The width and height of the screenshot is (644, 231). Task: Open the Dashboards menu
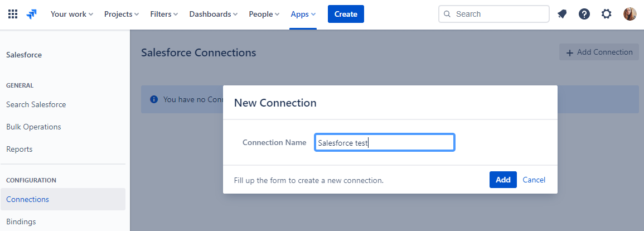coord(214,14)
